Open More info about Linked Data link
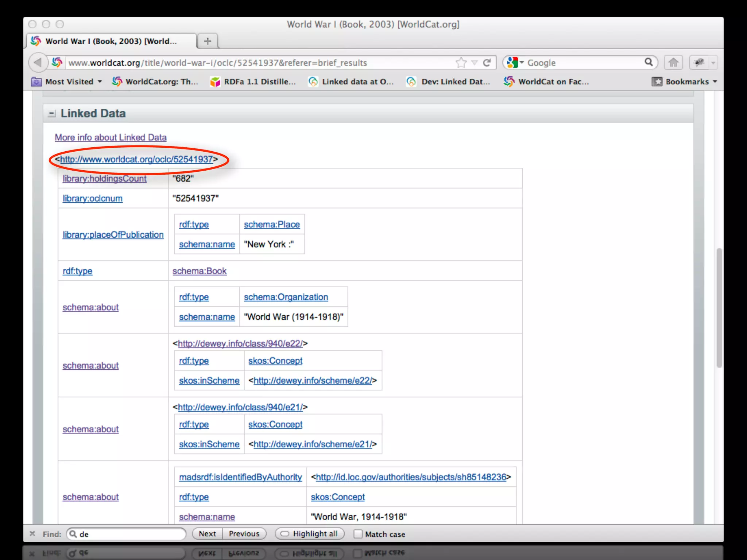 (111, 137)
